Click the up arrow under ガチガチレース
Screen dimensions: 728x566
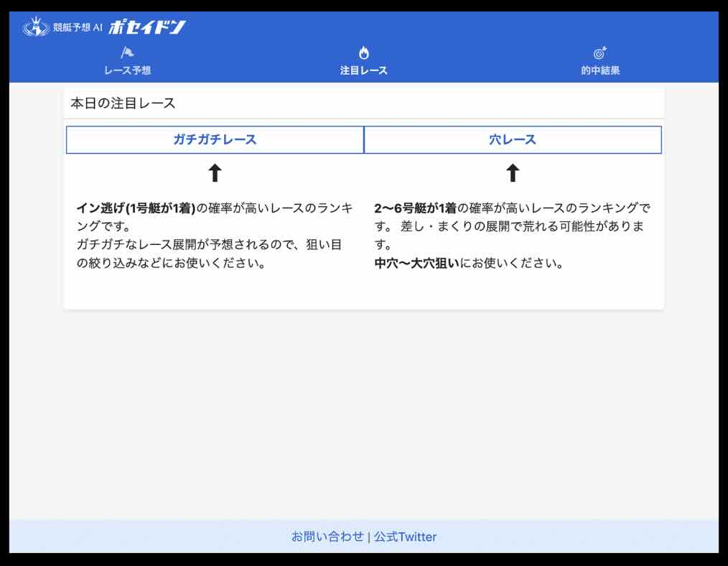(x=215, y=171)
